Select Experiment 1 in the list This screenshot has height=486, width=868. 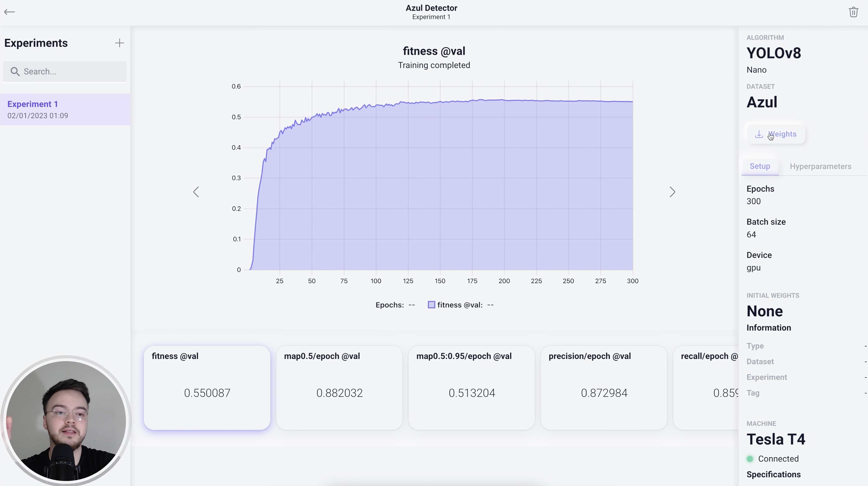coord(65,110)
